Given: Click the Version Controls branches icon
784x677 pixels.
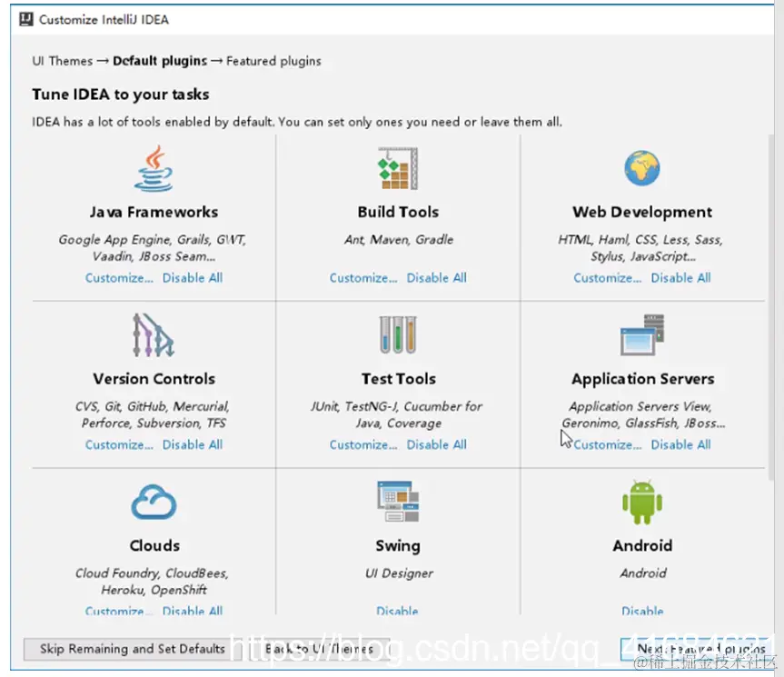Looking at the screenshot, I should point(154,335).
